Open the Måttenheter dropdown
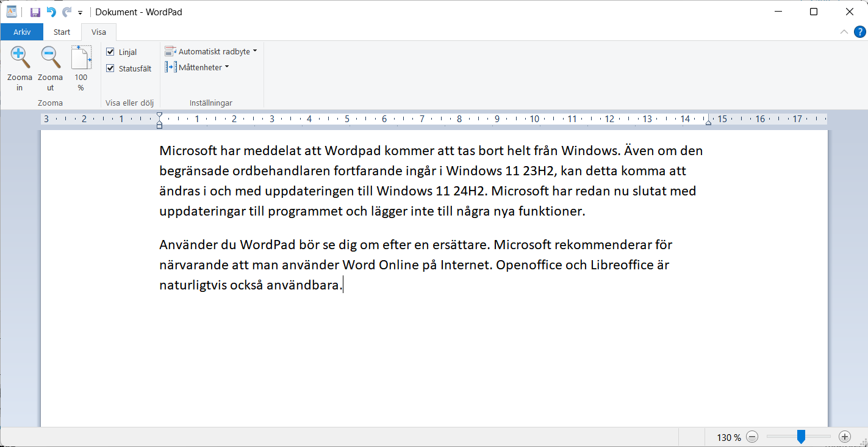This screenshot has height=447, width=868. point(226,67)
